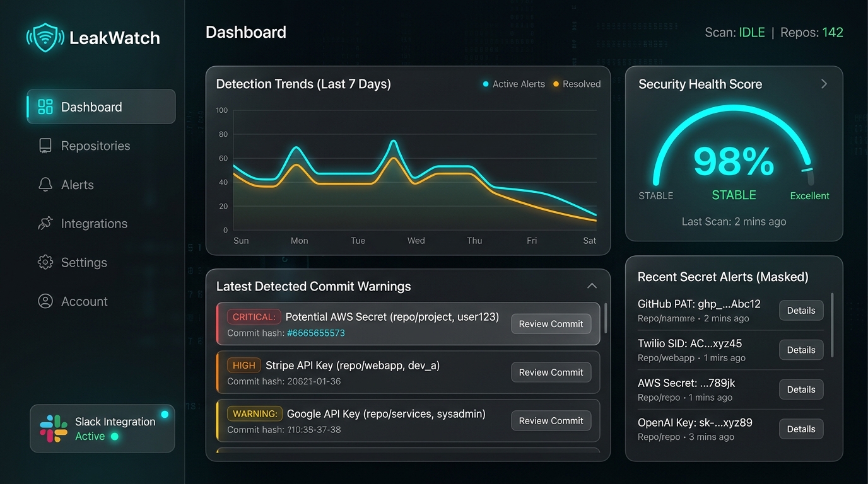Expand the Security Health Score panel
This screenshot has width=868, height=484.
[824, 84]
